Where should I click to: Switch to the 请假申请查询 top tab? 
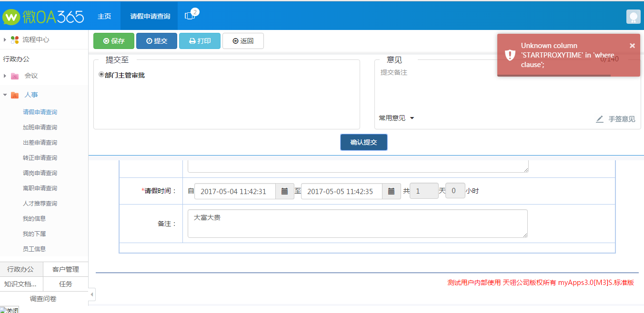click(x=150, y=16)
